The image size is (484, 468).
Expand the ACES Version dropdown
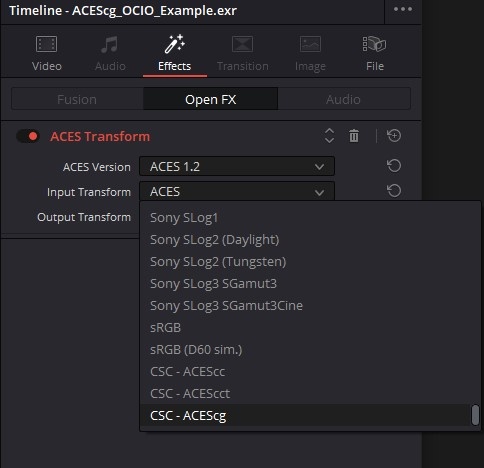237,166
